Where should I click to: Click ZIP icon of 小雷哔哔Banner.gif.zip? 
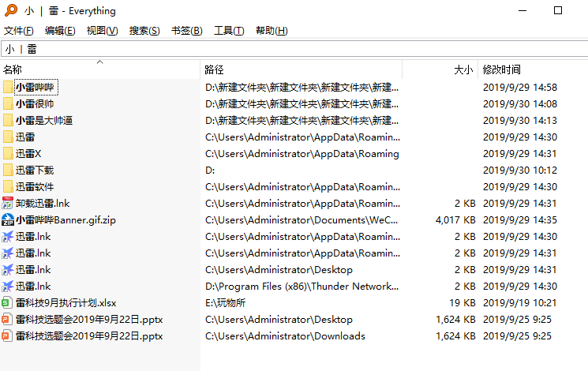tap(8, 219)
